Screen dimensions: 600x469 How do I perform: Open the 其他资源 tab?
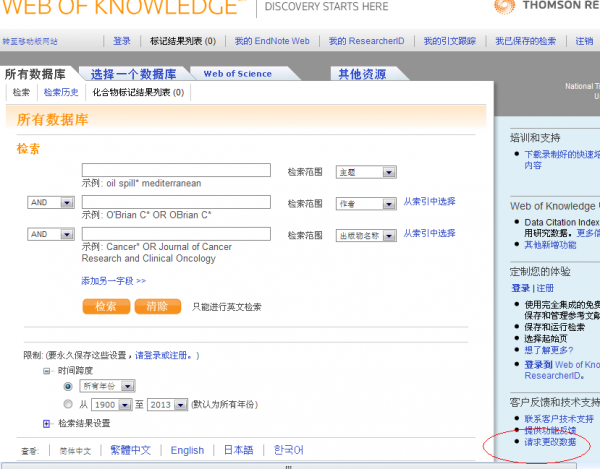pyautogui.click(x=362, y=74)
